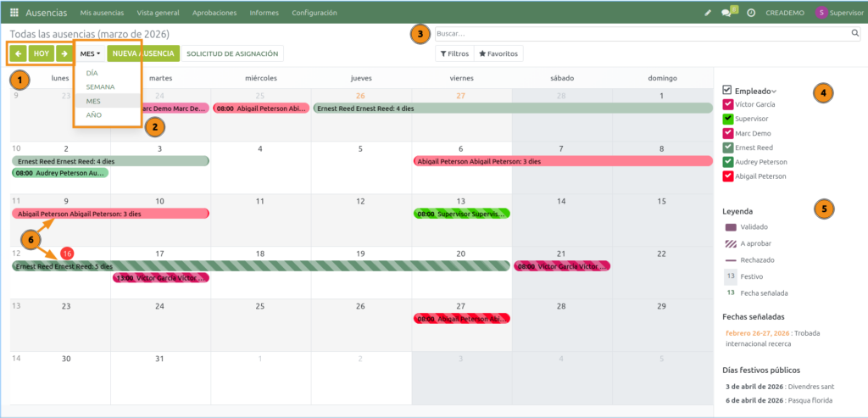Click the SOLICITUD DE ASIGNACIÓN button
The height and width of the screenshot is (418, 868).
(232, 53)
